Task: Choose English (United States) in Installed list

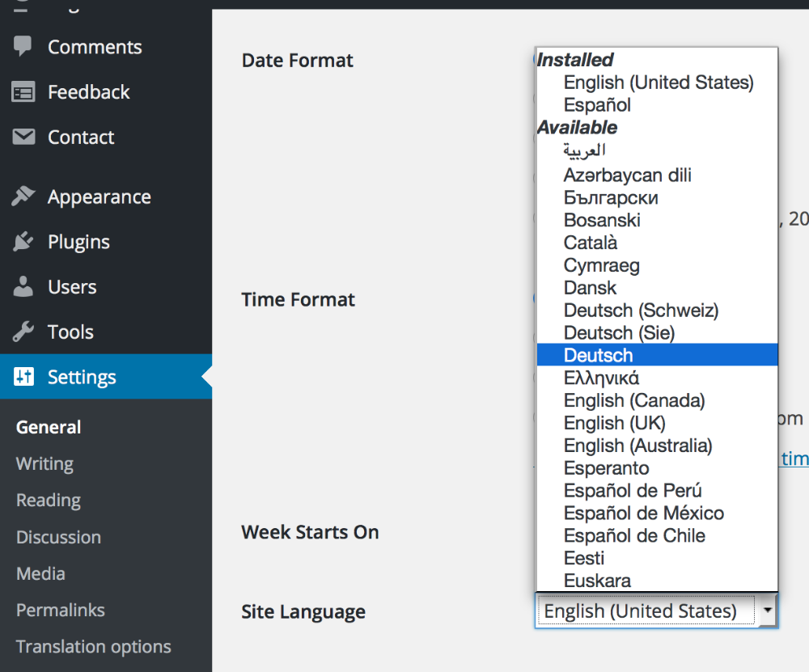Action: pyautogui.click(x=657, y=82)
